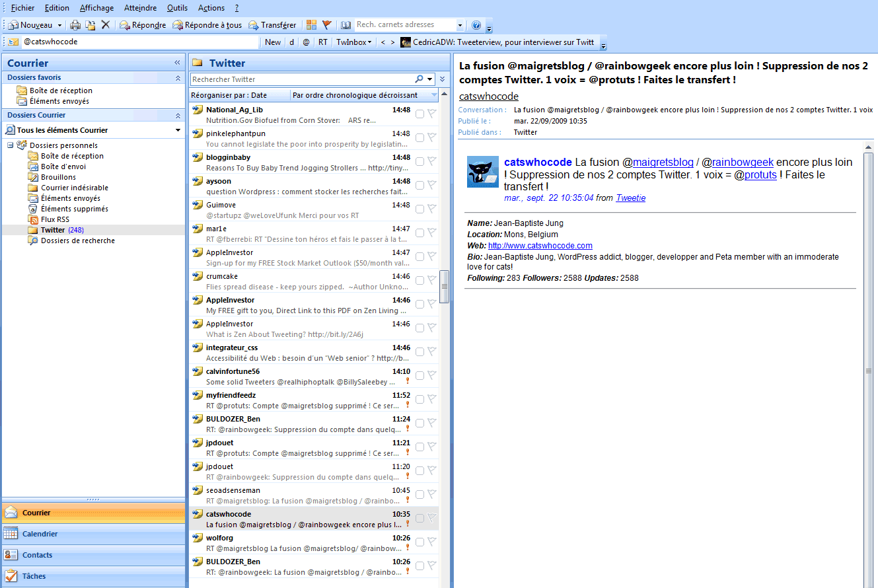878x588 pixels.
Task: Tick the checkbox on the blogginbaby row
Action: click(x=420, y=161)
